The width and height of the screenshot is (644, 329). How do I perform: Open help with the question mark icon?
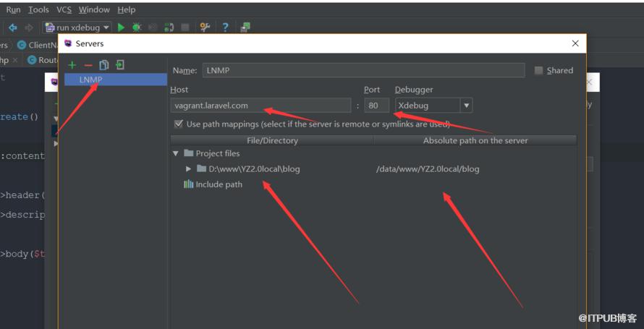point(225,27)
